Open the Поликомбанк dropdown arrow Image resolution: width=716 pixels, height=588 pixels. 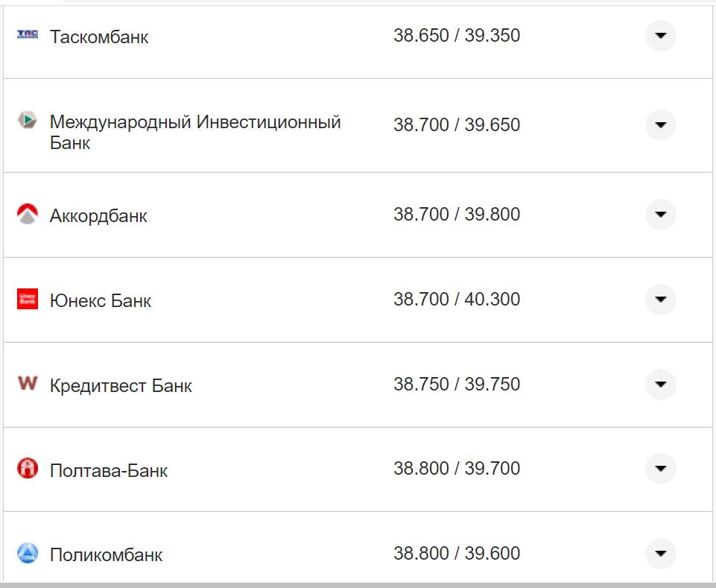tap(660, 554)
